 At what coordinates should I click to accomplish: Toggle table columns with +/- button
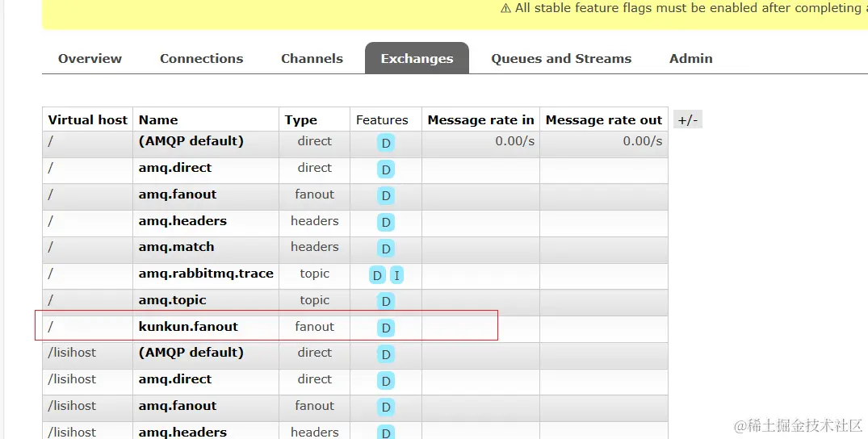pyautogui.click(x=687, y=119)
